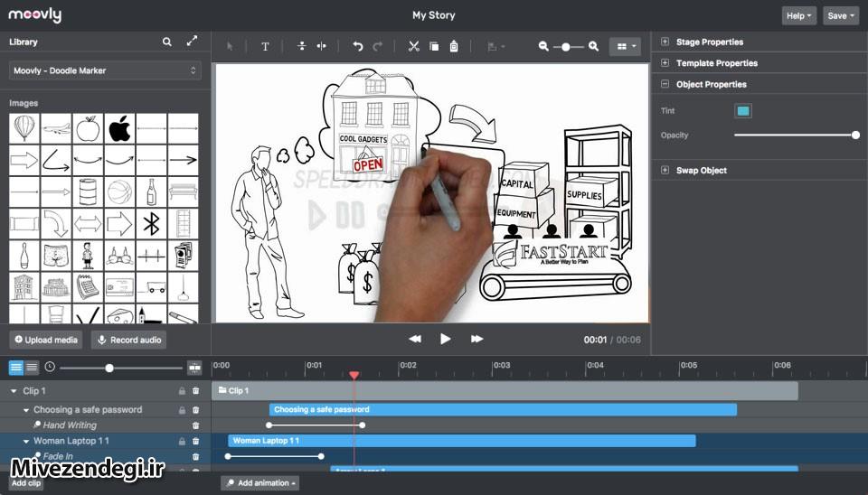The height and width of the screenshot is (495, 868).
Task: Click the Undo arrow icon
Action: [x=358, y=46]
